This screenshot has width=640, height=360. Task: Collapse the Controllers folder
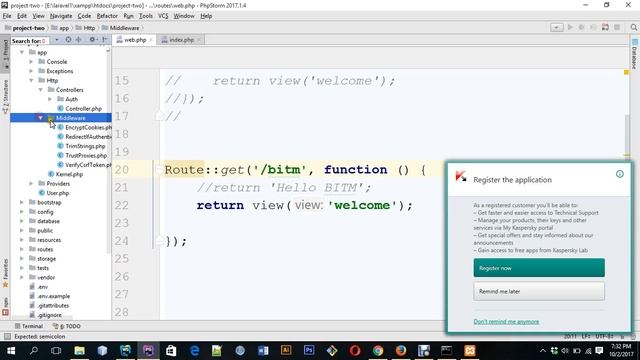(40, 90)
